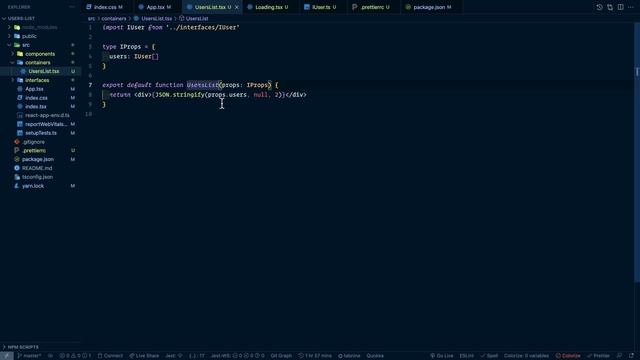The width and height of the screenshot is (640, 360).
Task: Start Go Live server
Action: [x=442, y=356]
